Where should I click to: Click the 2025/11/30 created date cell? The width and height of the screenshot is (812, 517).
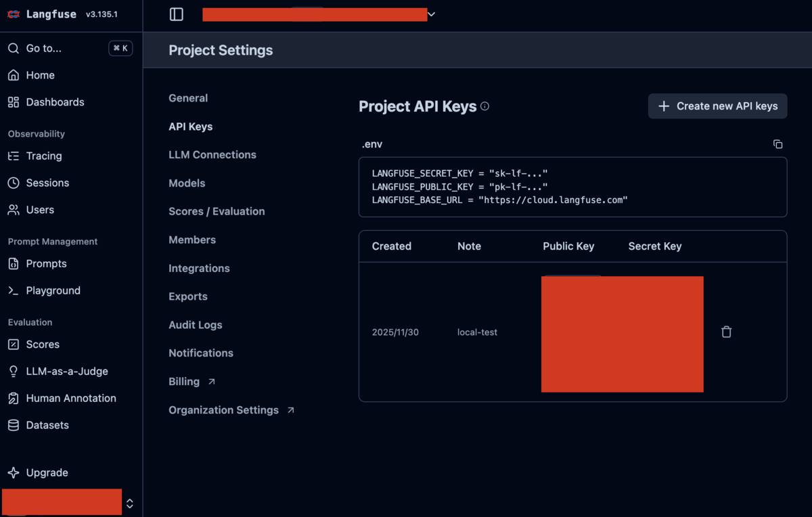click(x=395, y=332)
